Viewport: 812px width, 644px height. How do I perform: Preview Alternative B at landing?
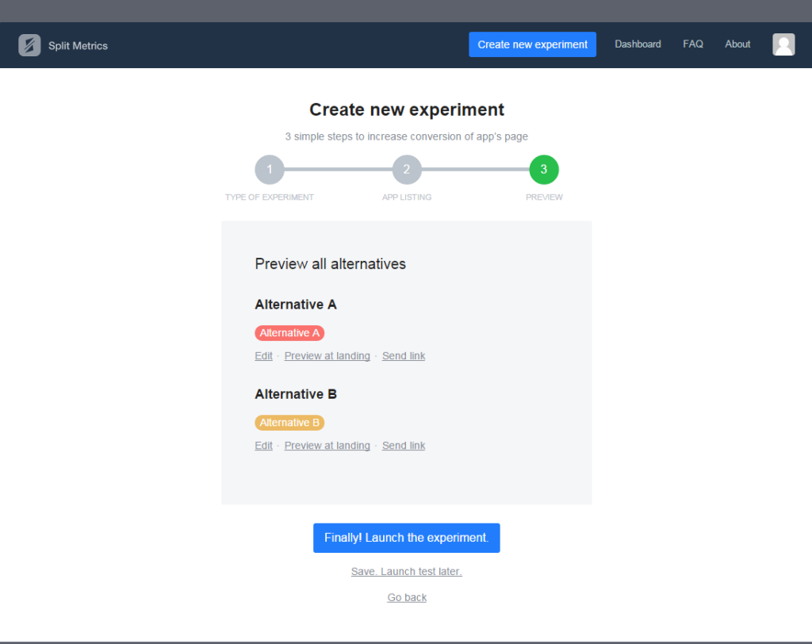[327, 446]
